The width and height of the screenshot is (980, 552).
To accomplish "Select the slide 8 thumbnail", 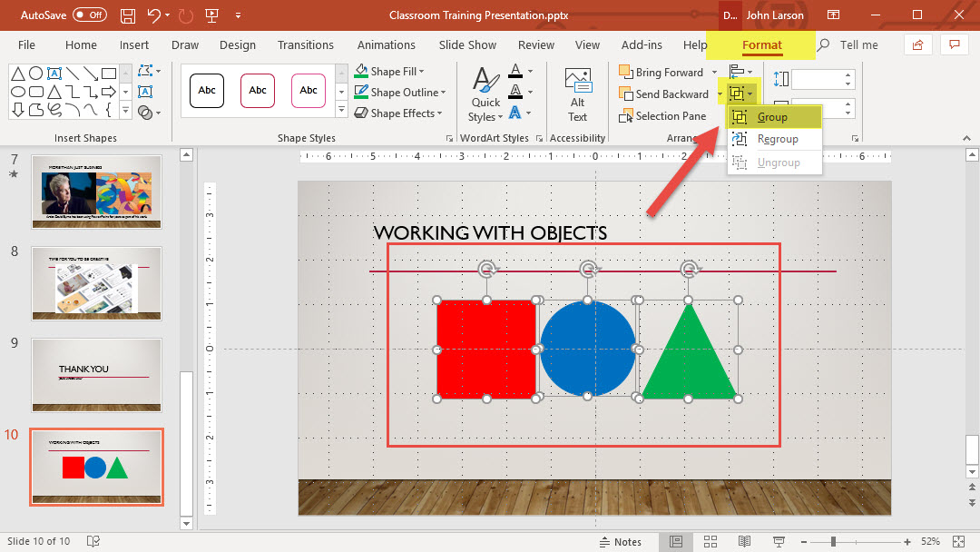I will 96,281.
